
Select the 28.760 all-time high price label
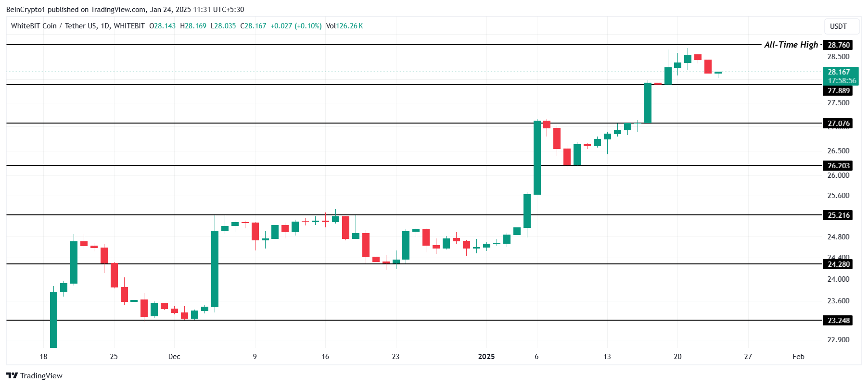839,45
